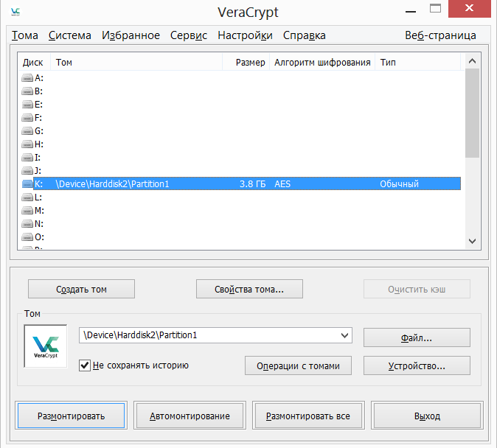Screen dimensions: 497x448
Task: Open the Тома menu
Action: 25,35
